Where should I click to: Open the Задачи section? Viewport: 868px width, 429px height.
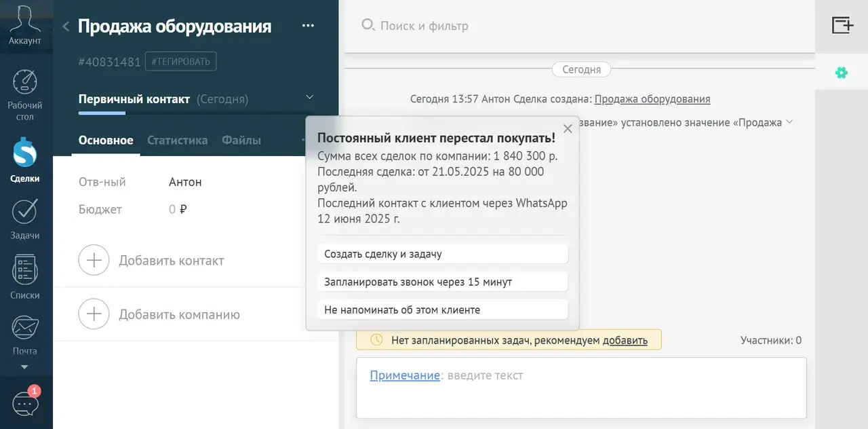[x=25, y=220]
